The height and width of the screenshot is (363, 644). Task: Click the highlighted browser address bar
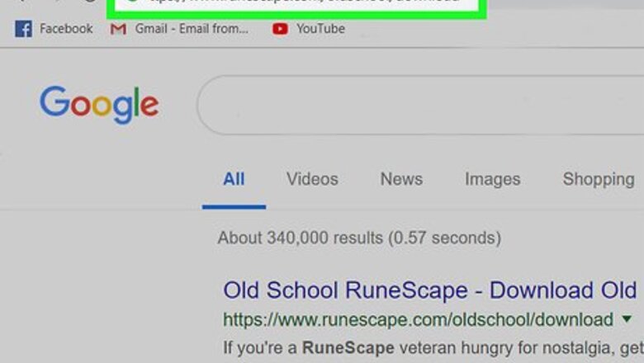pos(297,4)
